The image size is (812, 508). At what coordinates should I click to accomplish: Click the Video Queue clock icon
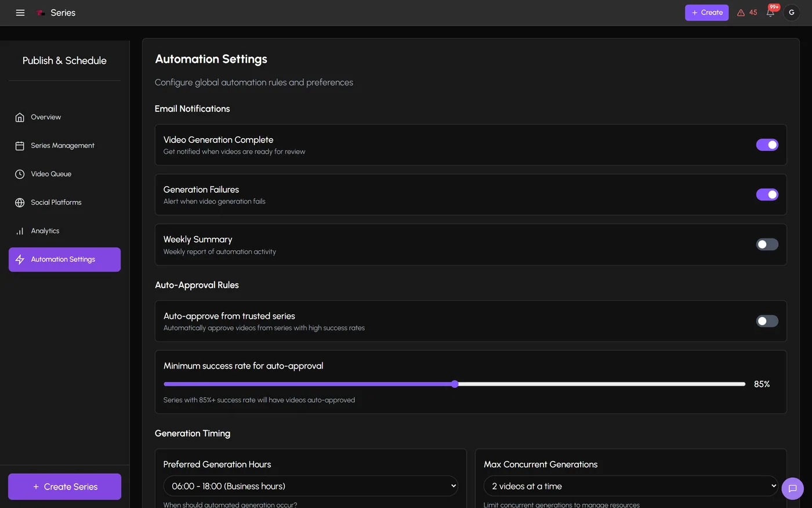20,174
